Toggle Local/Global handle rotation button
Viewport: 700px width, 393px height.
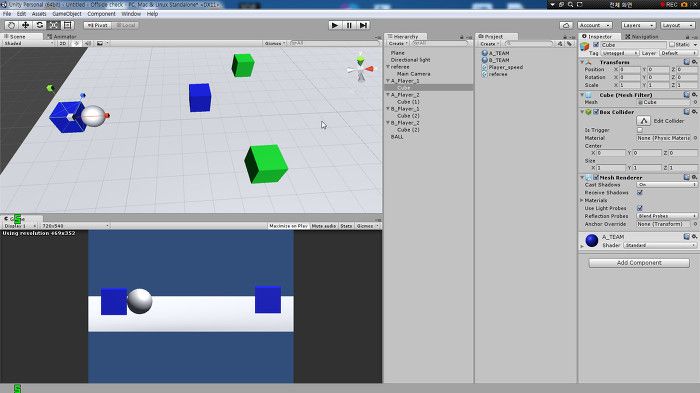point(125,25)
